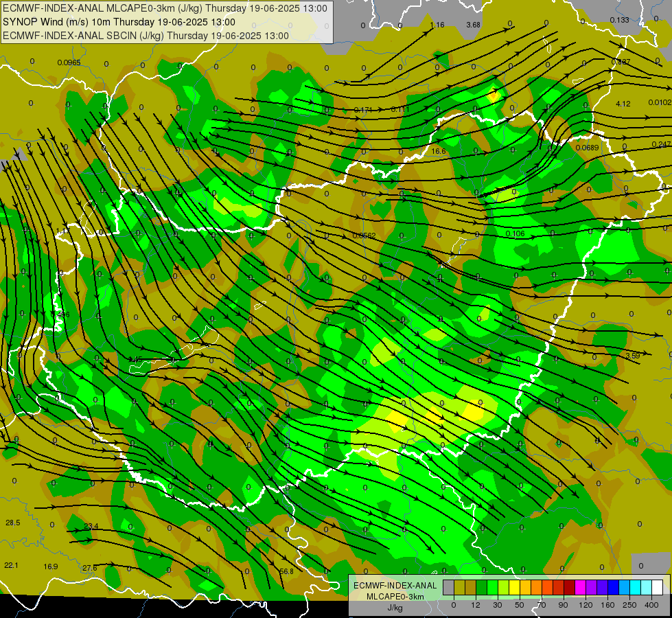Viewport: 672px width, 618px height.
Task: Click the 'SYNOP Wind (m/s) 10m' title line
Action: (119, 22)
